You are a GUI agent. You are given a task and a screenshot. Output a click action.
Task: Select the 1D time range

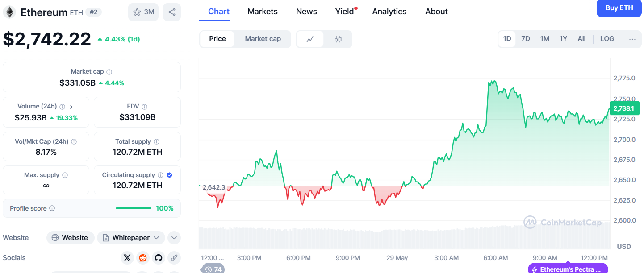pyautogui.click(x=507, y=39)
